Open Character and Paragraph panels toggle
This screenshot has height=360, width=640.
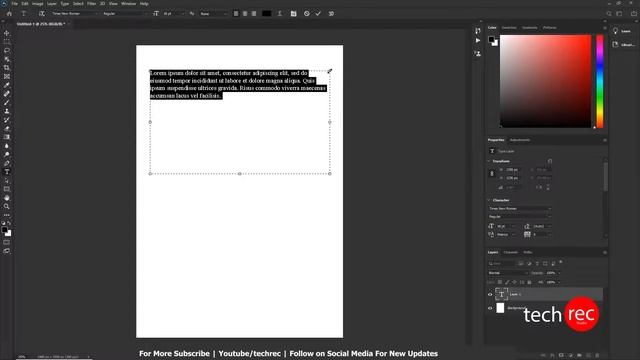pyautogui.click(x=293, y=13)
